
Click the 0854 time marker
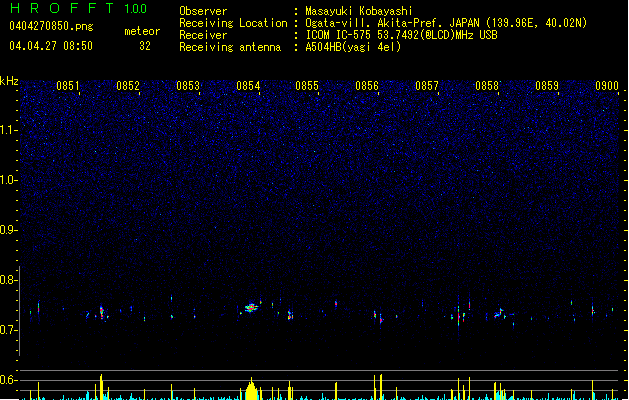[248, 86]
